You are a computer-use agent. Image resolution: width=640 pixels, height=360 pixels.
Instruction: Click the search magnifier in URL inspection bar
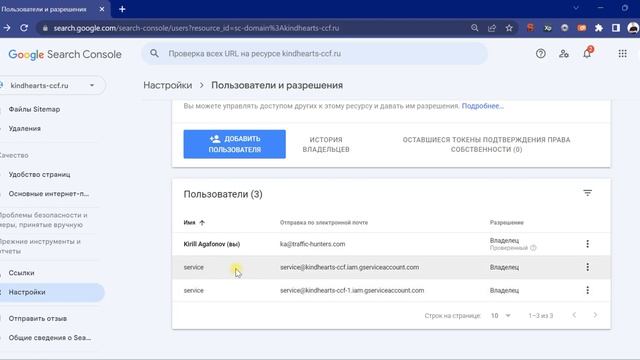[154, 53]
